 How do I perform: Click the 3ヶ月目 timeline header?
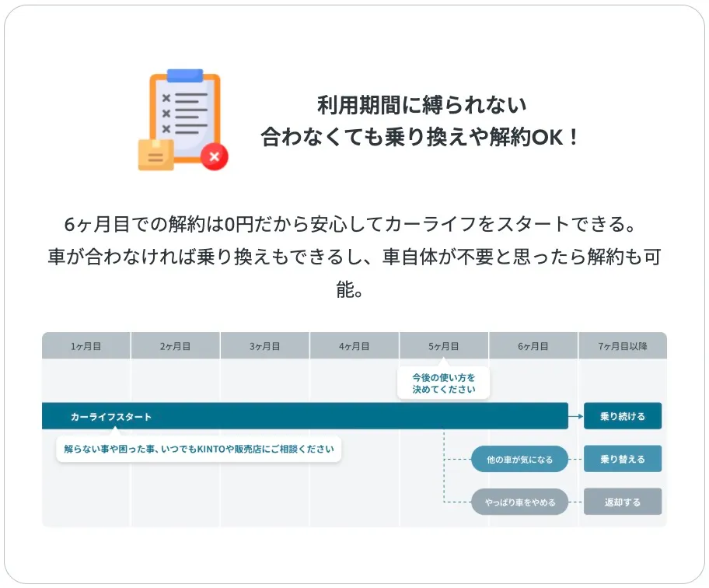[x=265, y=346]
